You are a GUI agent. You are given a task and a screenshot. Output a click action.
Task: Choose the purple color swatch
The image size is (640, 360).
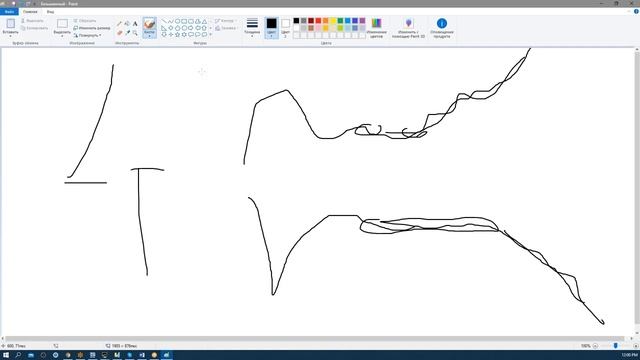coord(362,21)
